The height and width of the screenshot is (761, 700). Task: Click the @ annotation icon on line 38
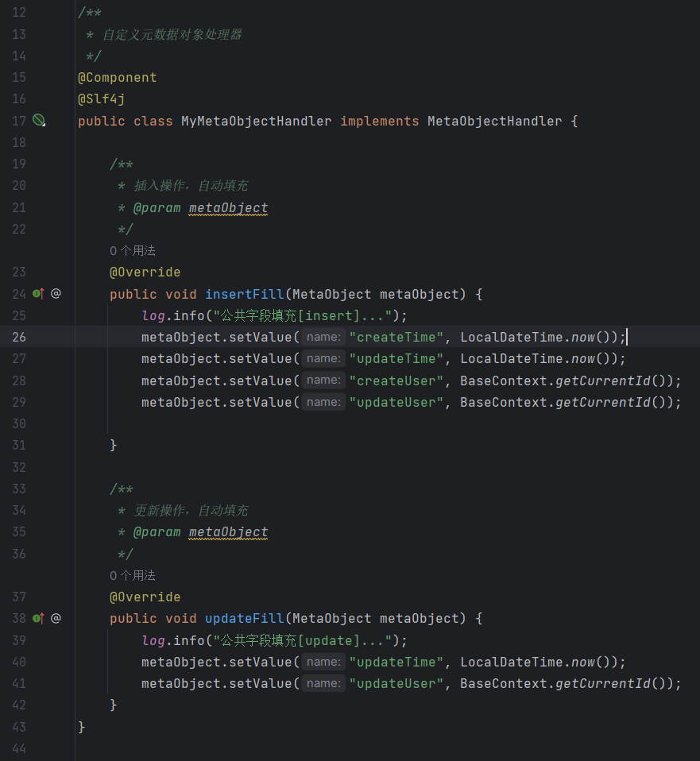pyautogui.click(x=56, y=618)
